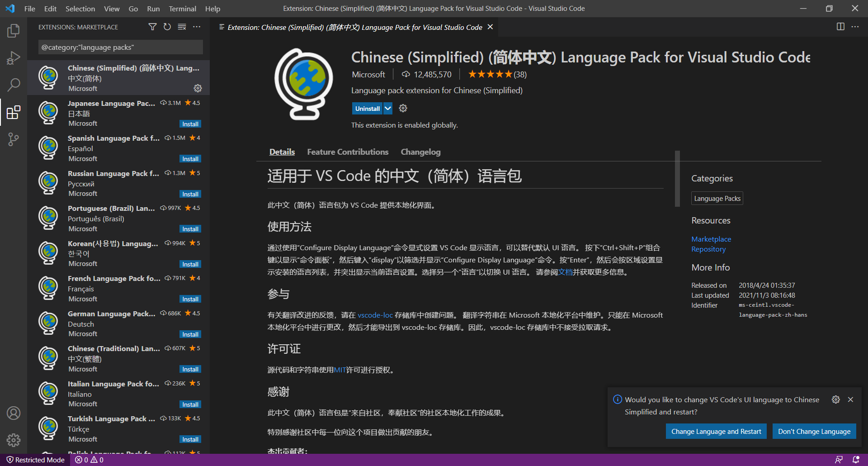Select Chinese (Simplified) Language Pack list item
Screen dimensions: 868x466
pos(118,78)
